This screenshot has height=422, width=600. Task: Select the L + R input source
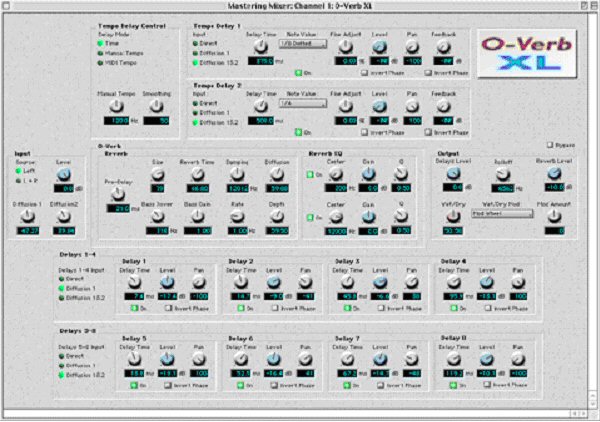click(18, 181)
